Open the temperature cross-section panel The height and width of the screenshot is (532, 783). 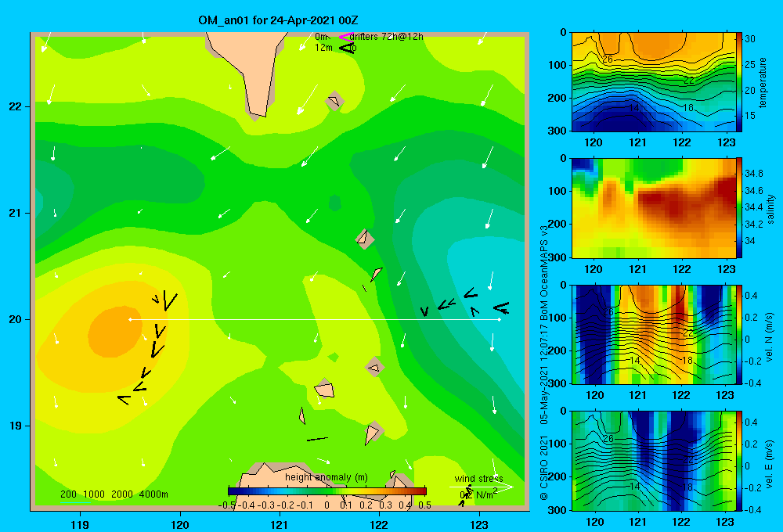tap(653, 82)
